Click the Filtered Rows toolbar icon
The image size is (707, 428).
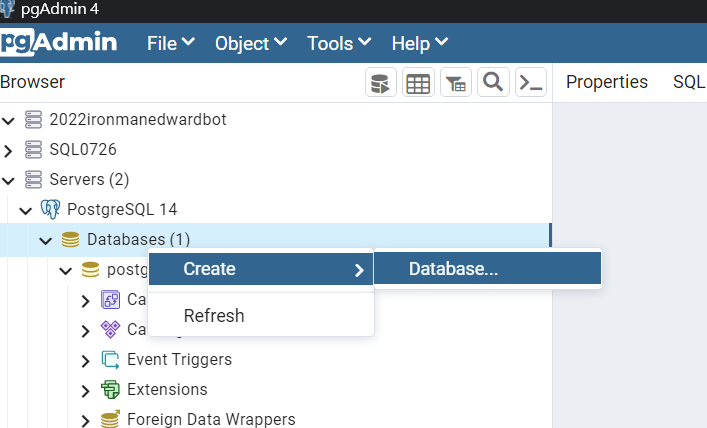point(455,83)
